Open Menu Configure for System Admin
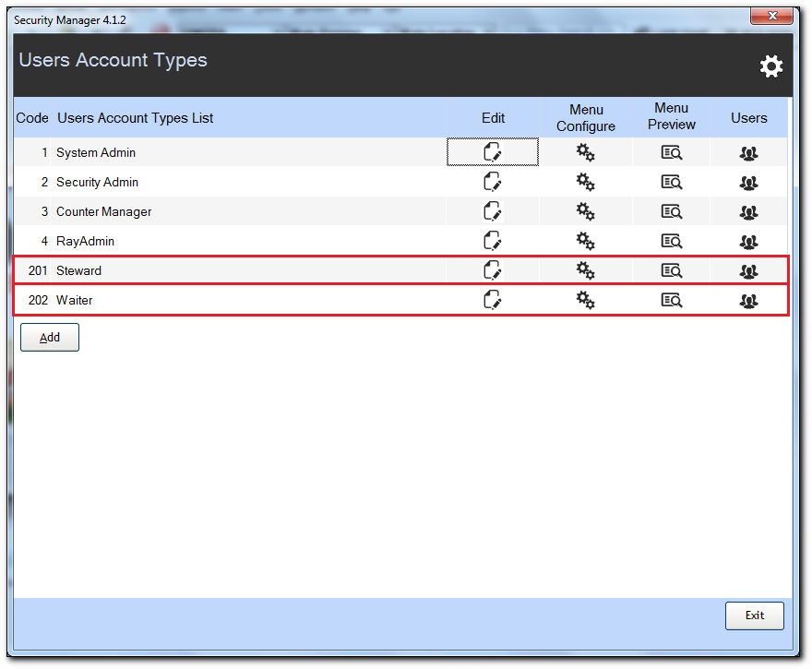 [x=586, y=152]
